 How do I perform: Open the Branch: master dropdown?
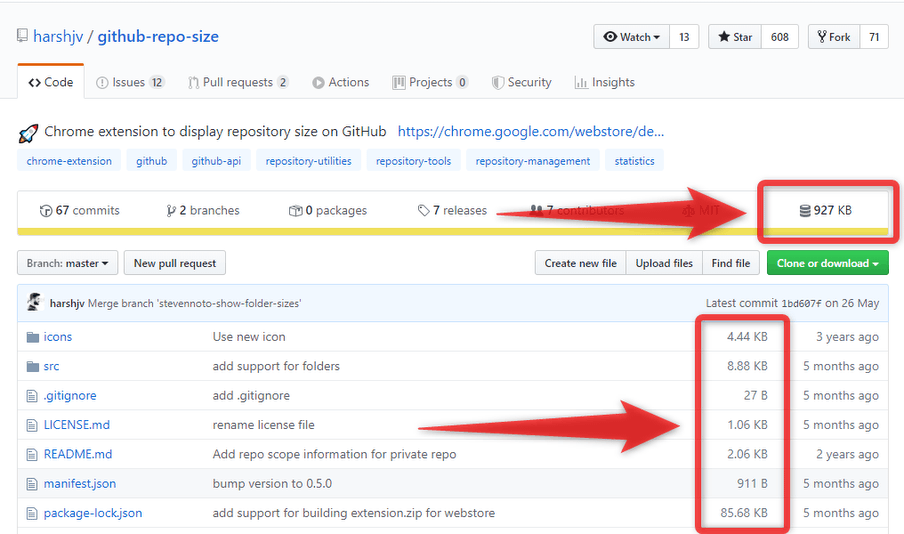pyautogui.click(x=67, y=263)
